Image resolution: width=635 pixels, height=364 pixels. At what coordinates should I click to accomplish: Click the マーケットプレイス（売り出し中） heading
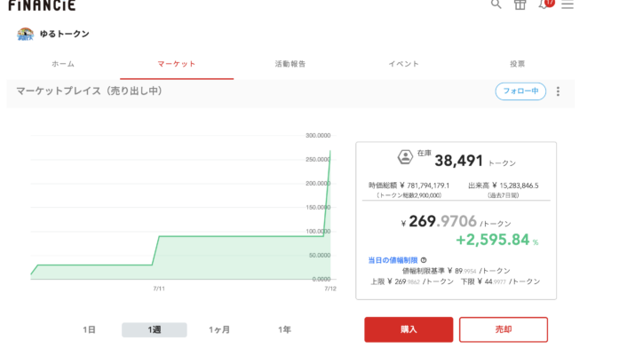pos(89,91)
